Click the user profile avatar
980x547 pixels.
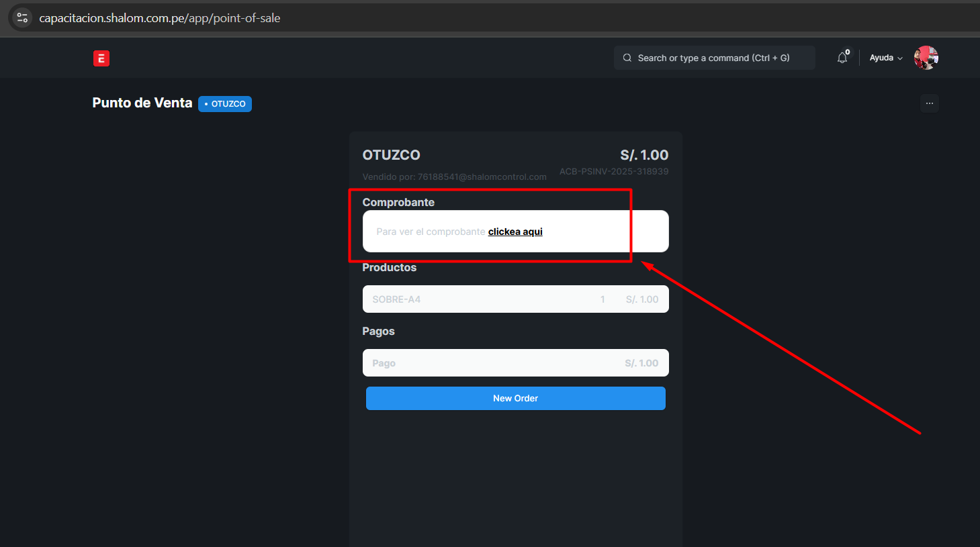[926, 58]
